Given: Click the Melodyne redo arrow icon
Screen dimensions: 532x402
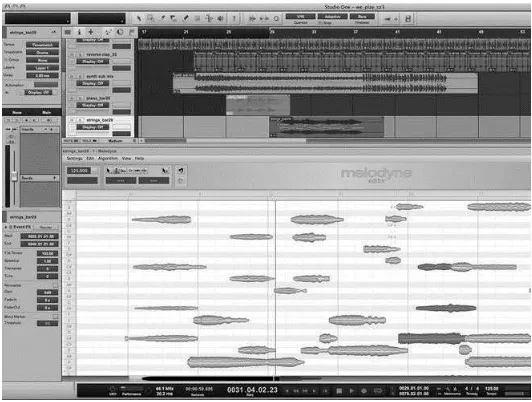Looking at the screenshot, I should pyautogui.click(x=181, y=181).
